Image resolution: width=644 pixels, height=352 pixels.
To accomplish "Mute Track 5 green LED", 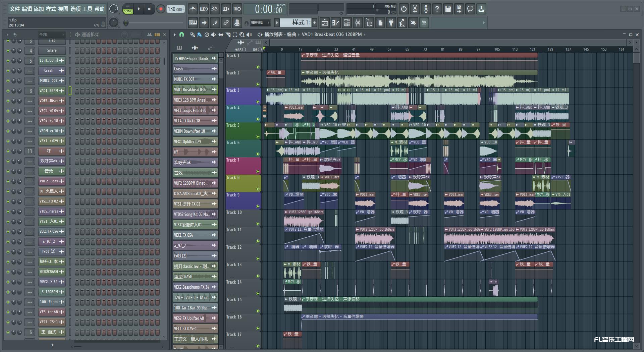I will click(258, 136).
